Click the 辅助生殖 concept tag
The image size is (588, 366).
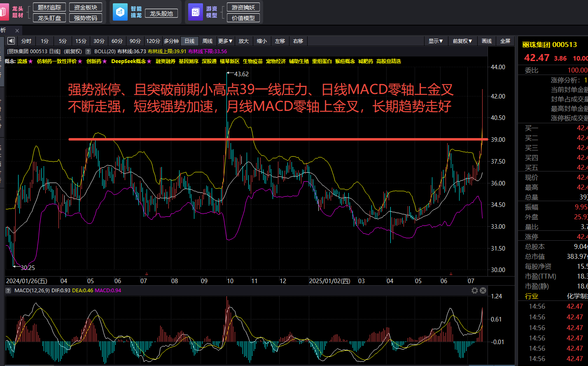[299, 61]
